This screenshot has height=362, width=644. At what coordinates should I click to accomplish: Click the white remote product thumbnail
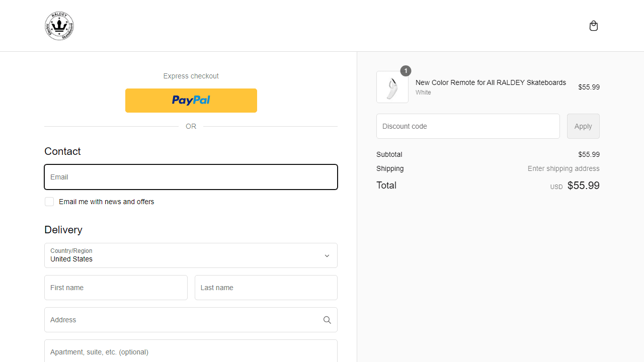pos(392,87)
